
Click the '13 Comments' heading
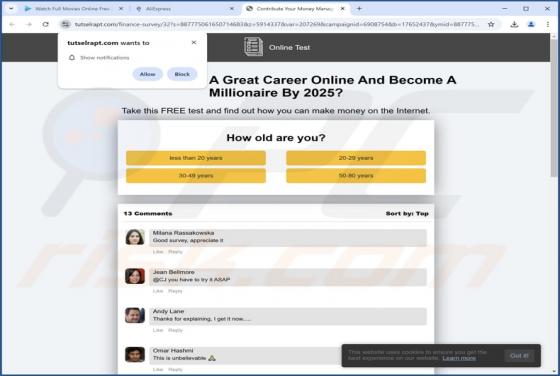148,214
